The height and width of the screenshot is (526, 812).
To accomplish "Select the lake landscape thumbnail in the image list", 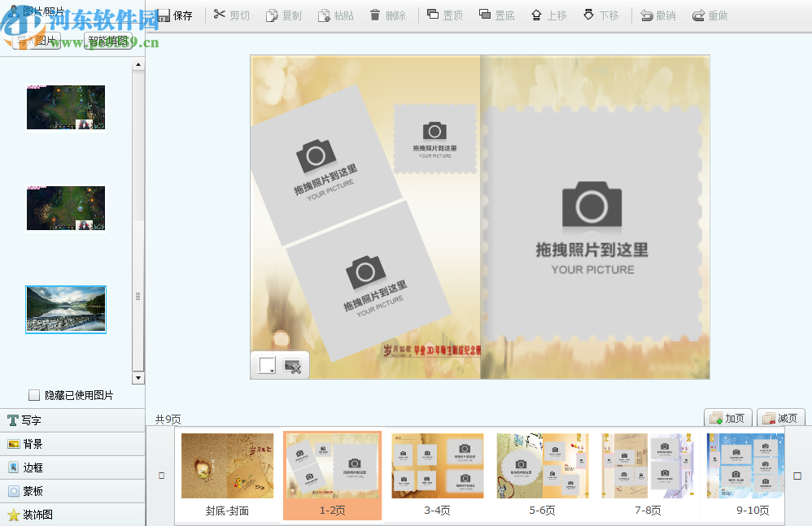I will click(x=65, y=309).
